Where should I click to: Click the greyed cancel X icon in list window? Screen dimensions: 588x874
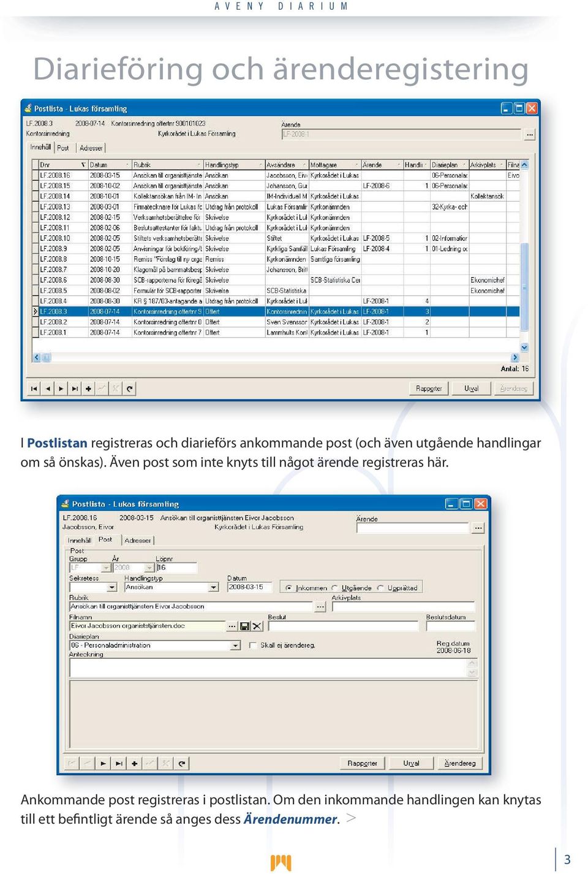tap(115, 389)
